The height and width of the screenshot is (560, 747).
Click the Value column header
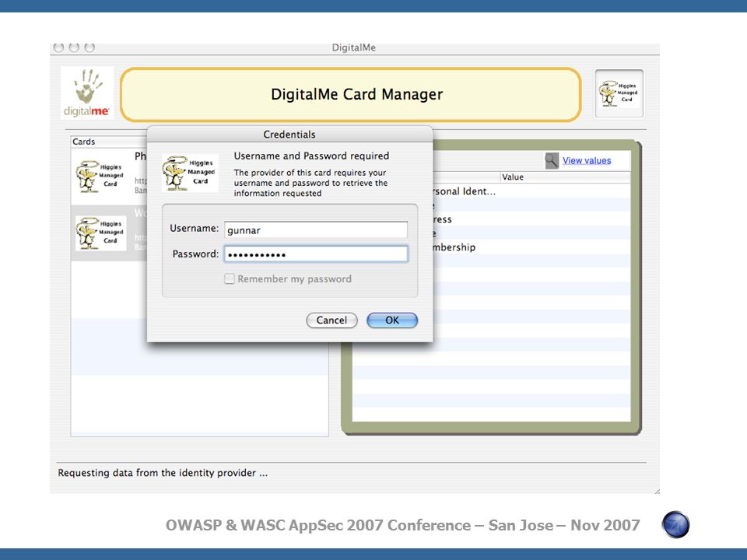pyautogui.click(x=565, y=177)
